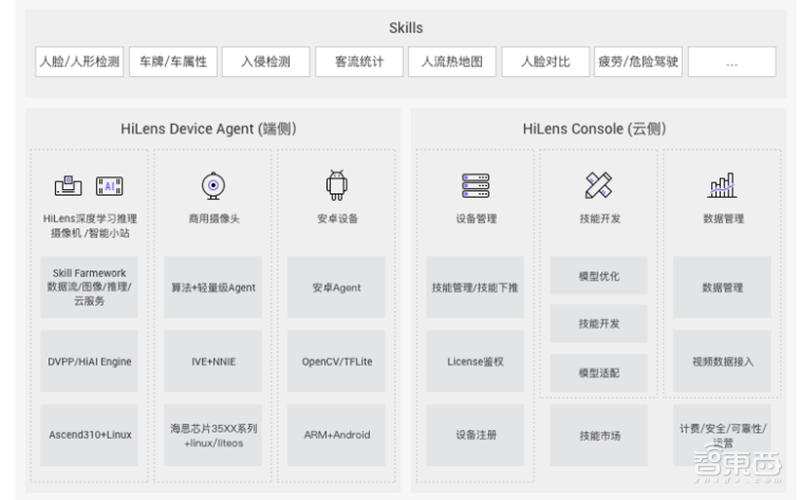Image resolution: width=800 pixels, height=500 pixels.
Task: Open the Ascend310+Linux block
Action: pos(90,435)
